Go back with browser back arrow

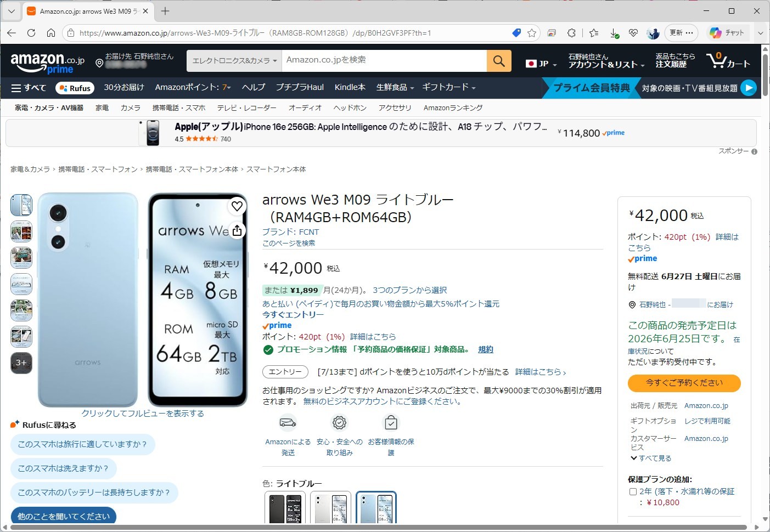pyautogui.click(x=12, y=33)
